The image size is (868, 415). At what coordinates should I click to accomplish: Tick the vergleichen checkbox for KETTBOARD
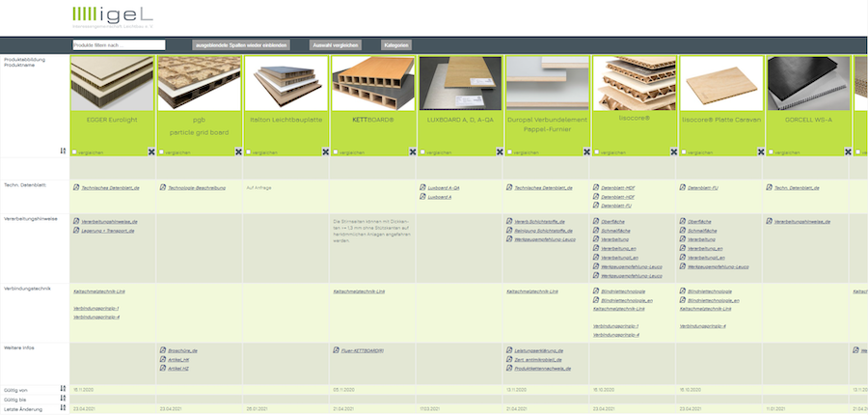[336, 152]
